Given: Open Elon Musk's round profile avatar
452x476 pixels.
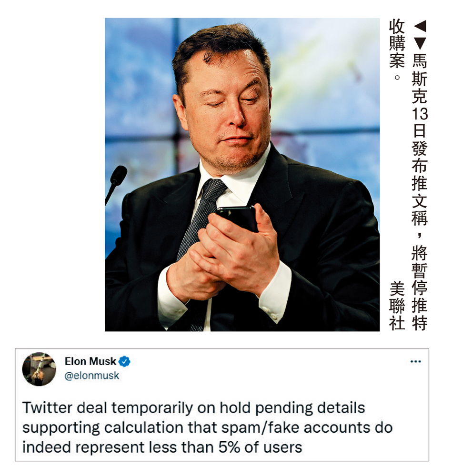Looking at the screenshot, I should coord(39,369).
